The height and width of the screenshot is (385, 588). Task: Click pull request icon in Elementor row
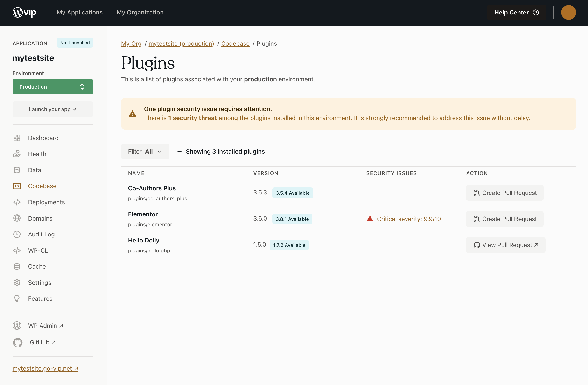(476, 219)
